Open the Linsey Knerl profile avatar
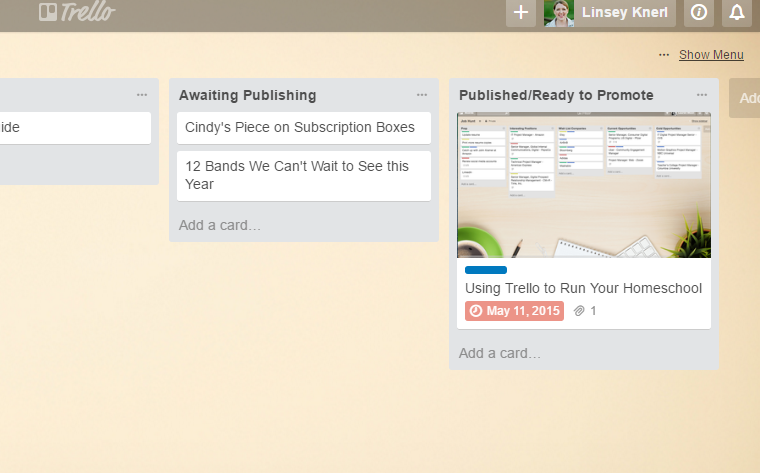The height and width of the screenshot is (473, 760). click(x=559, y=13)
